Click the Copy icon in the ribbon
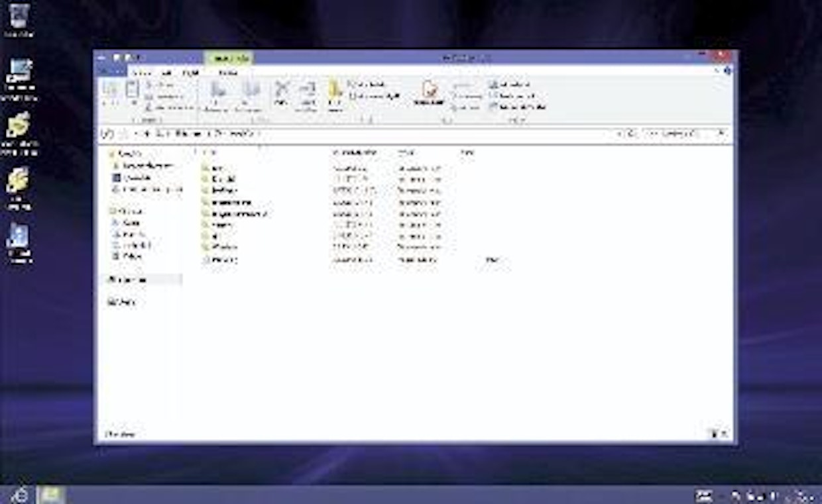 110,91
